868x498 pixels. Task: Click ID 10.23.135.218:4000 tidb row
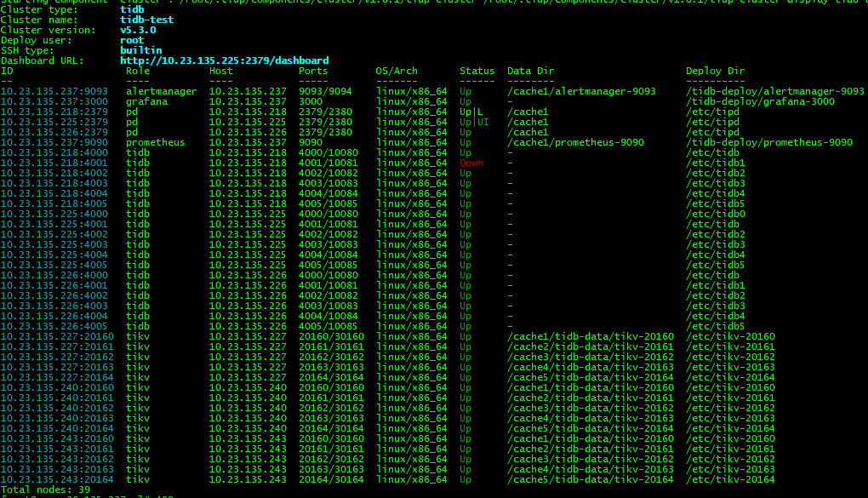[54, 153]
